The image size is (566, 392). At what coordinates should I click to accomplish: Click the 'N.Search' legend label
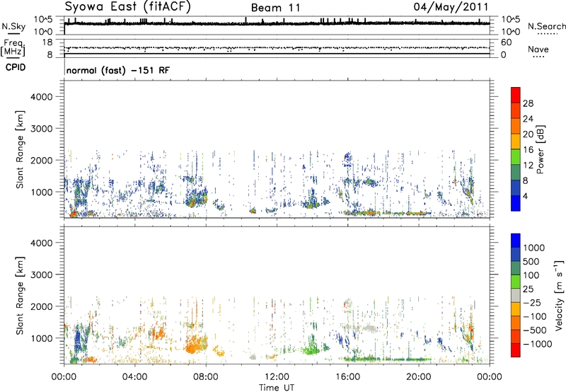[x=547, y=26]
